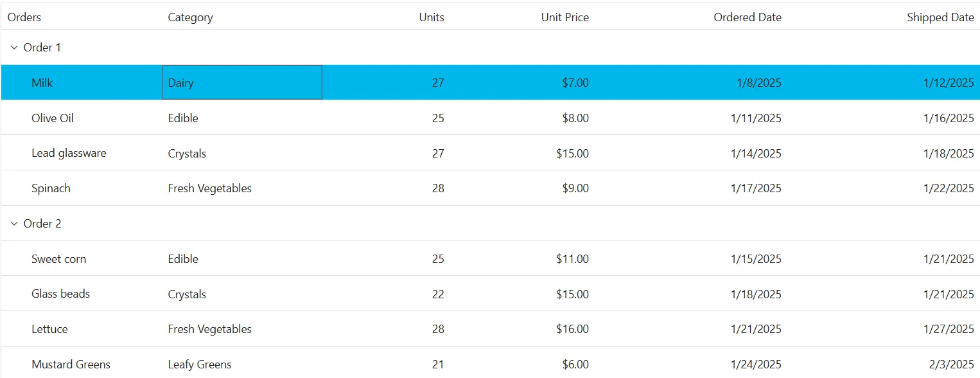
Task: Sort by Shipped Date header
Action: [940, 17]
